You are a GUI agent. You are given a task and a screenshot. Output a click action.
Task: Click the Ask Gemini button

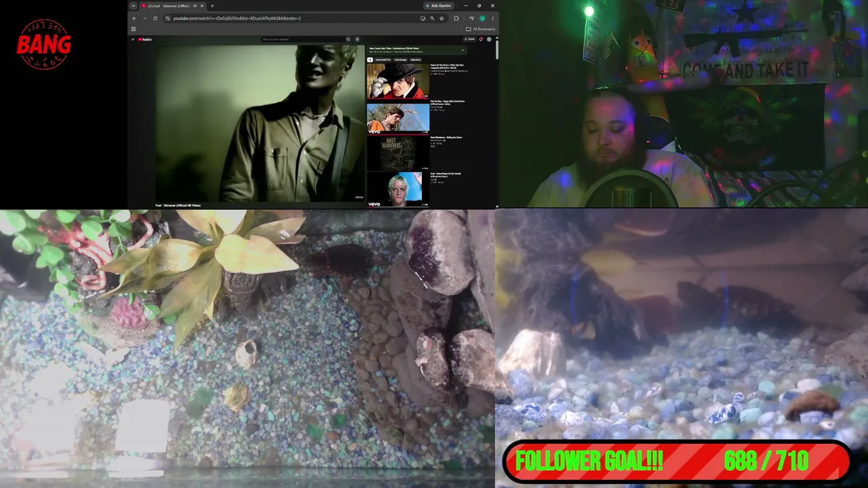pyautogui.click(x=438, y=5)
